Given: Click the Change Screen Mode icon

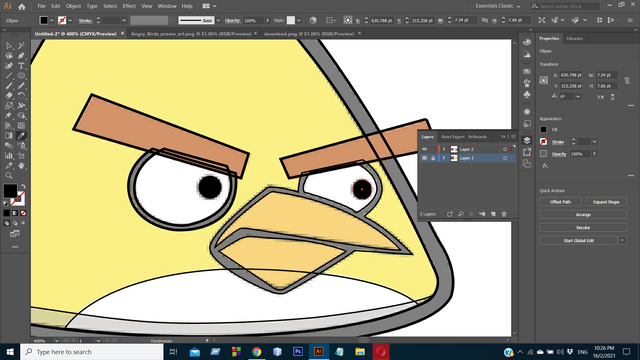Looking at the screenshot, I should point(15,234).
